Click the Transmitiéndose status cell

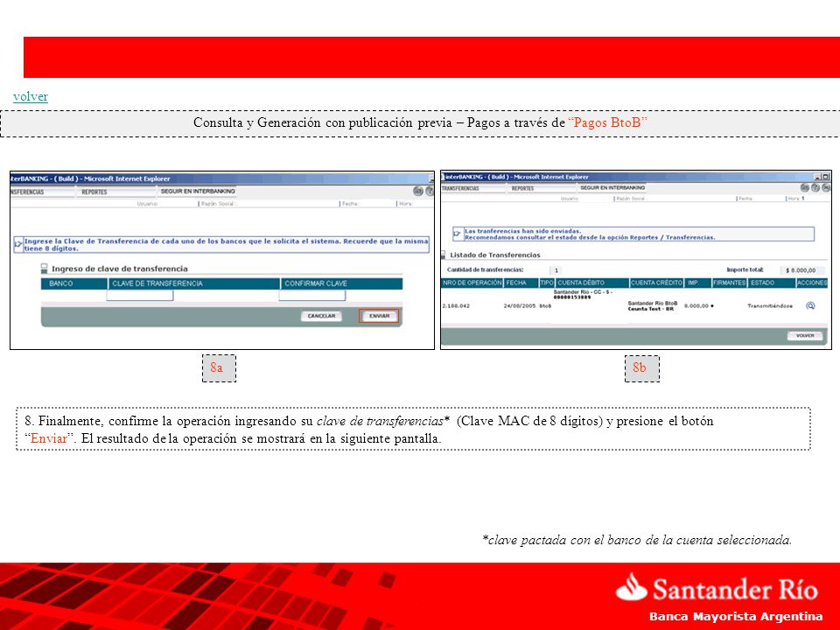[x=770, y=306]
